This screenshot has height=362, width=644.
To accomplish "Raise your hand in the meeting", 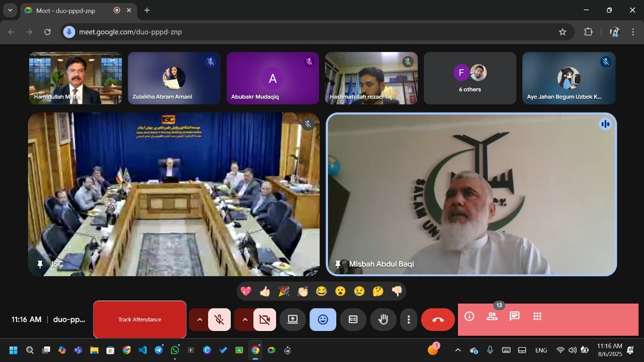I will (x=383, y=320).
